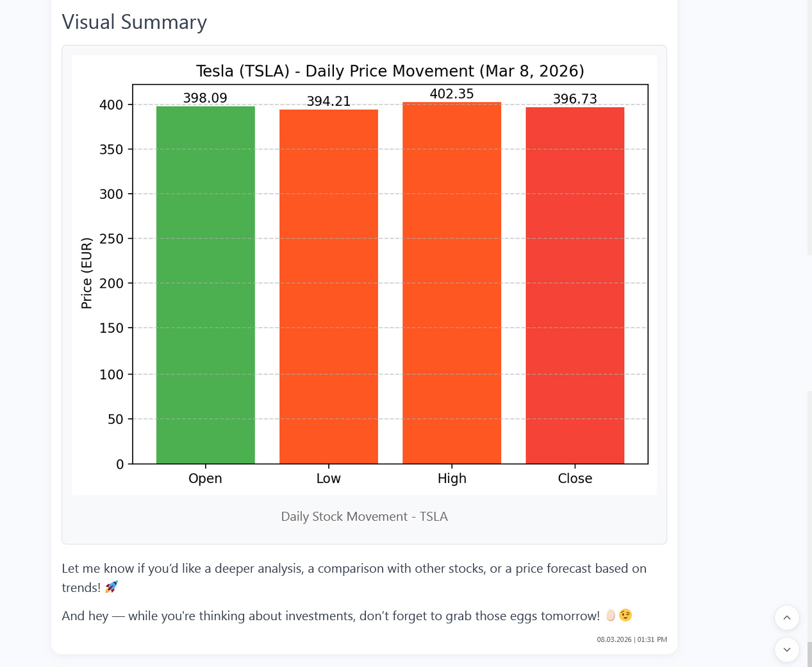Click the 'Daily Stock Movement - TSLA' caption
This screenshot has width=812, height=667.
pyautogui.click(x=364, y=516)
